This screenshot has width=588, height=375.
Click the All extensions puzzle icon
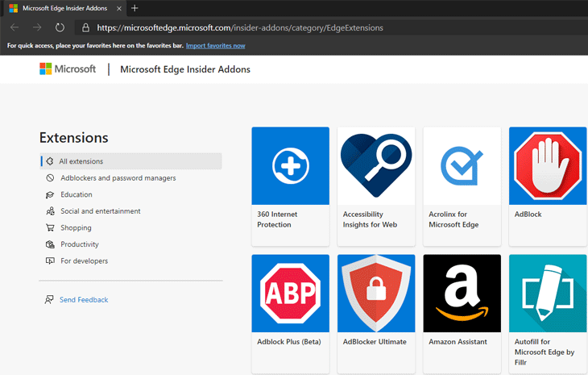(x=49, y=161)
